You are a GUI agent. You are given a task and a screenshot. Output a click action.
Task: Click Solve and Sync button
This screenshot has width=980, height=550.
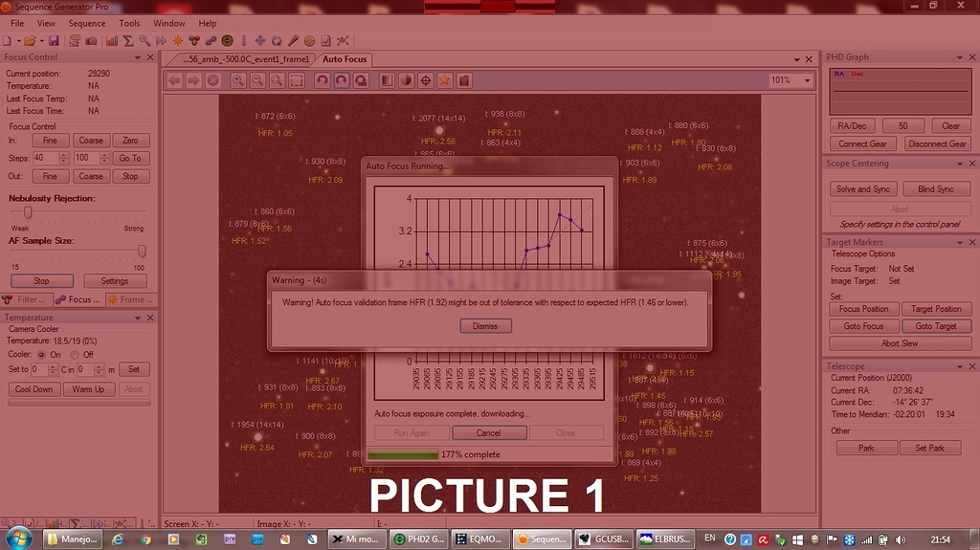click(x=863, y=188)
